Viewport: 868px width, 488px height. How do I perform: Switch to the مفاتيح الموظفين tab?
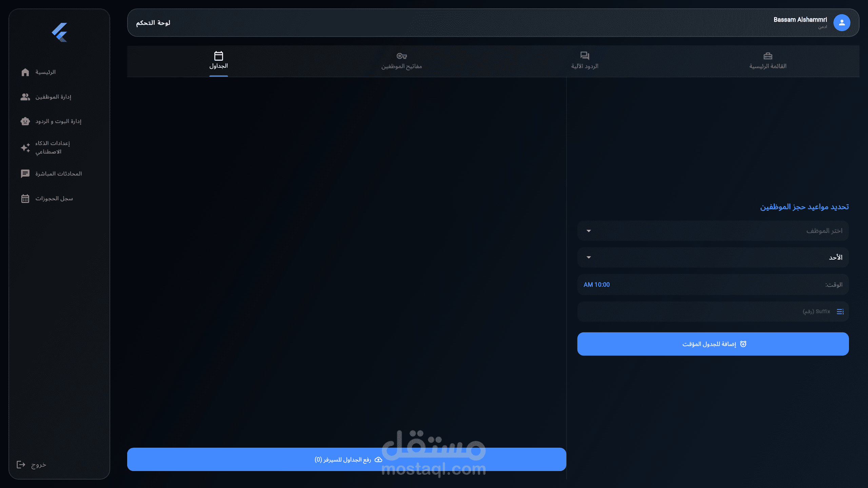(x=401, y=61)
